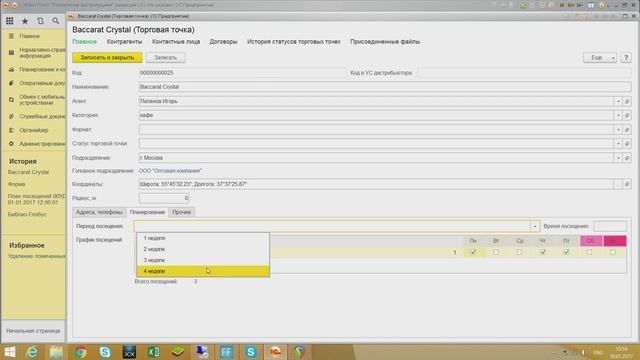Open Google Chrome from taskbar
This screenshot has width=640, height=360.
(x=80, y=352)
